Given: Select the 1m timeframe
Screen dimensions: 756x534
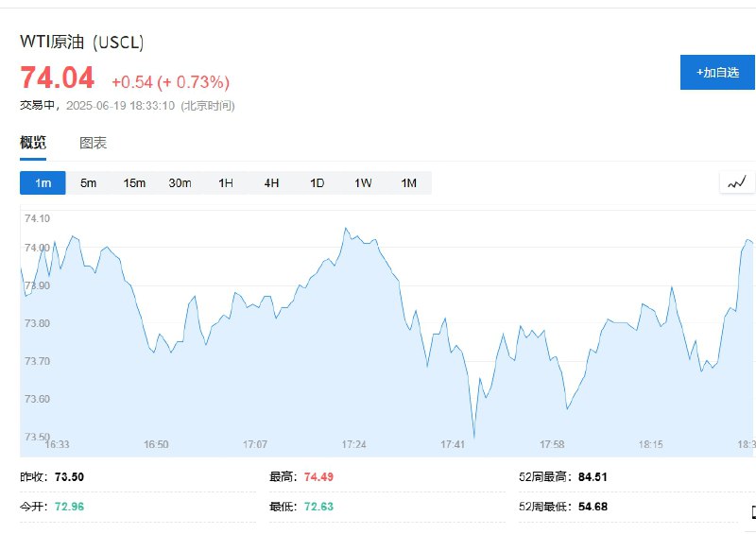Looking at the screenshot, I should (x=43, y=182).
